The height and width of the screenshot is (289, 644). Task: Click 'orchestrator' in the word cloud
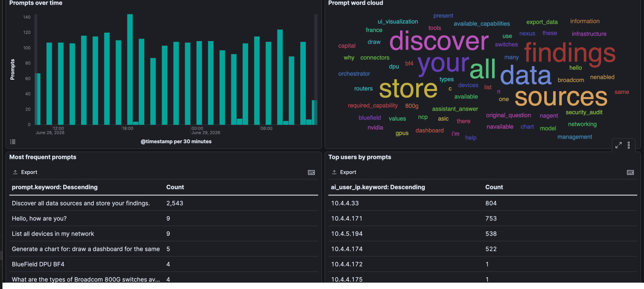tap(354, 74)
